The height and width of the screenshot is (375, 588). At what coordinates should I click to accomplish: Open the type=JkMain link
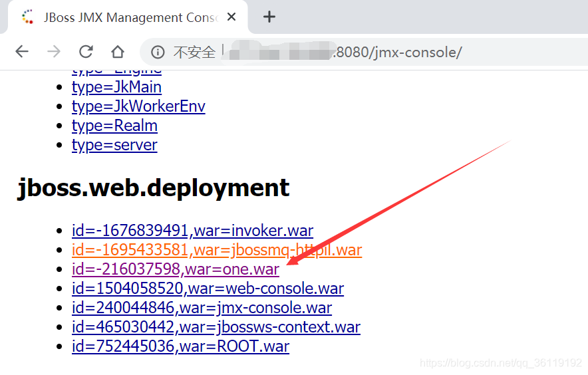tap(116, 87)
